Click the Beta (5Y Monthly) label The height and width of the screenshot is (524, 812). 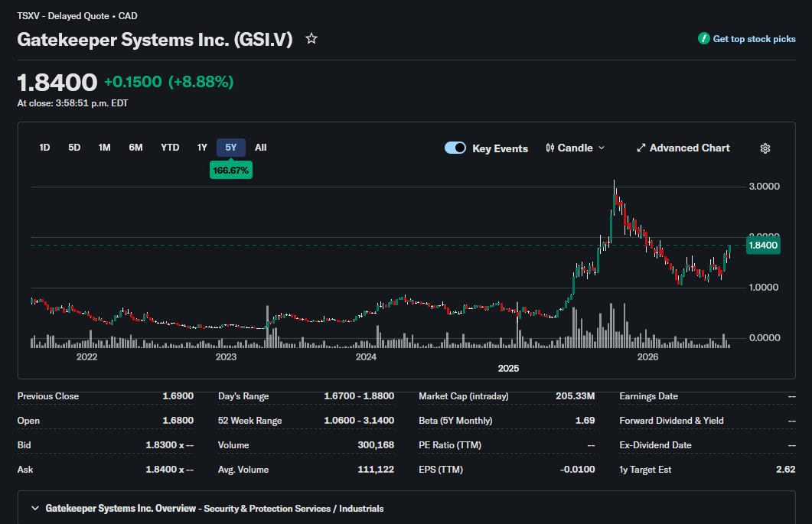pyautogui.click(x=455, y=421)
